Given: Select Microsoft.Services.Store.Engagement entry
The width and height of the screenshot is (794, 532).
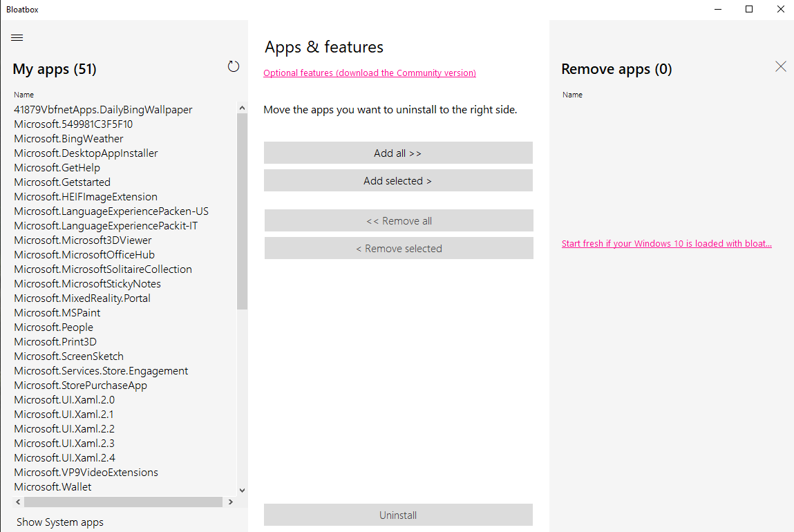Looking at the screenshot, I should pos(102,371).
